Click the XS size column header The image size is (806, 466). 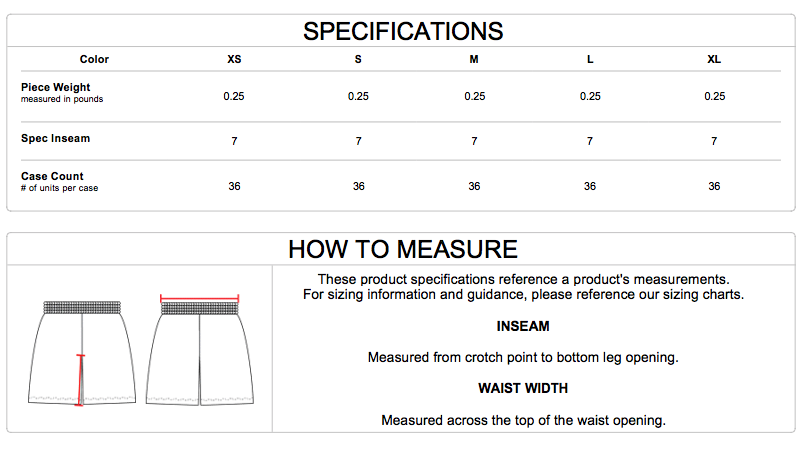click(234, 60)
